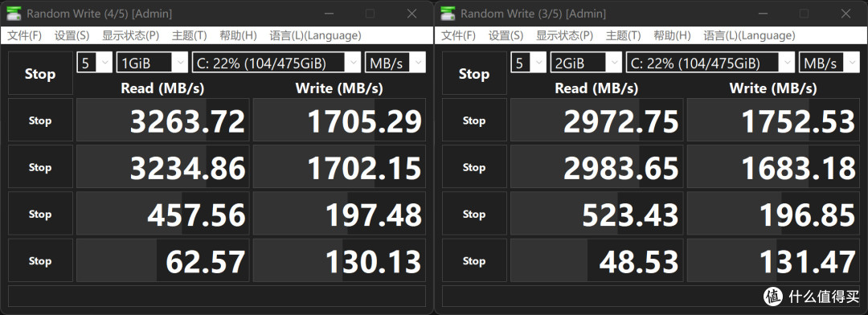Expand MB/s unit dropdown in left window
The height and width of the screenshot is (315, 868).
[x=395, y=63]
